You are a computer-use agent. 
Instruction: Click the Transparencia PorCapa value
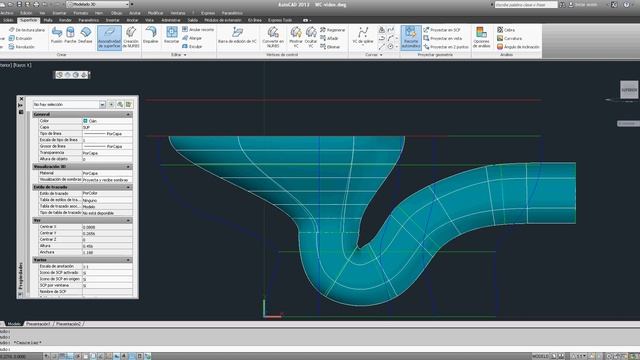click(x=107, y=153)
